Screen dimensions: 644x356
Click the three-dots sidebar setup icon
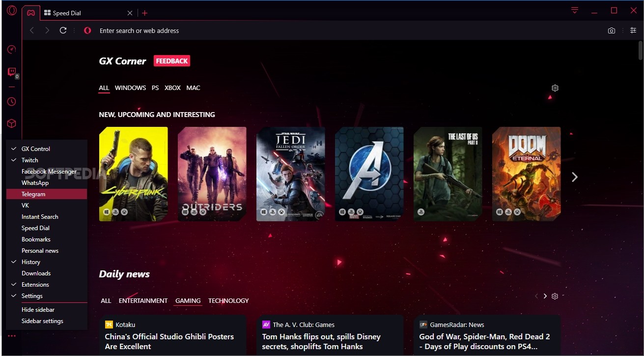(x=11, y=336)
